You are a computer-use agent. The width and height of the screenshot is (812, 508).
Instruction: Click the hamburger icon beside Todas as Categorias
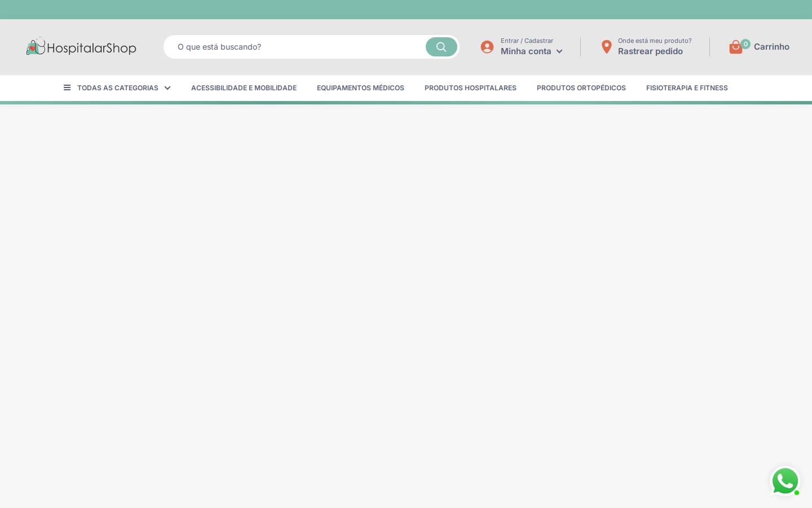pyautogui.click(x=67, y=87)
